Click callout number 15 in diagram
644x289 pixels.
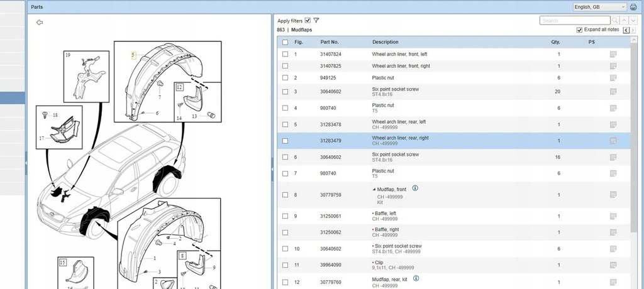coord(62,263)
